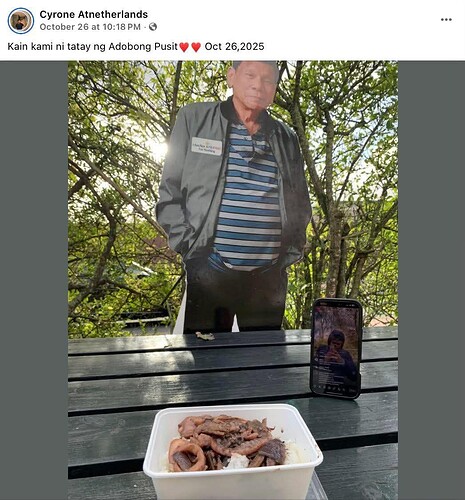The height and width of the screenshot is (500, 465).
Task: Click the sun glare between tree branches
Action: (x=157, y=148)
